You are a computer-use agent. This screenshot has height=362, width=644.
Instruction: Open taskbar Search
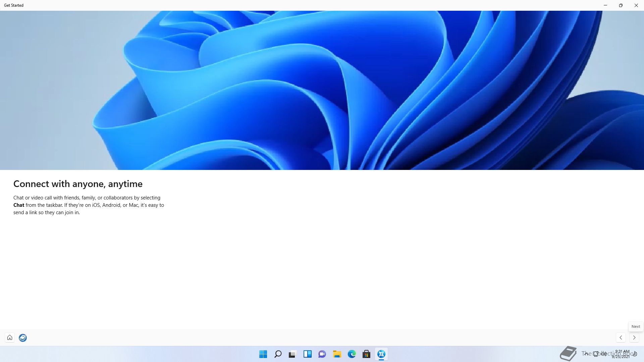(278, 354)
